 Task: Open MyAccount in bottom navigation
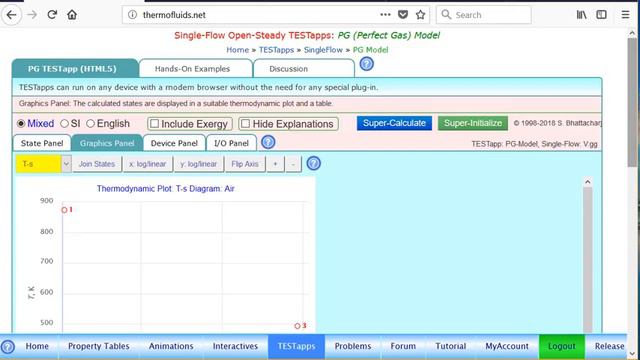click(x=507, y=347)
